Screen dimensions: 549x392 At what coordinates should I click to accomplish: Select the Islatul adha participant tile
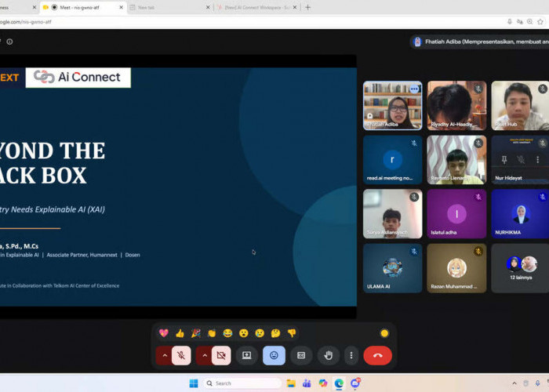(456, 214)
